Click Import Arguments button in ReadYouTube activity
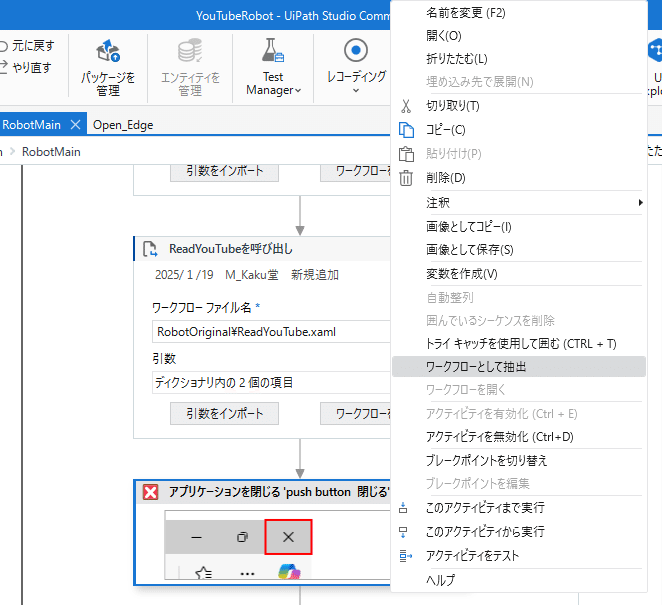This screenshot has width=662, height=605. click(x=224, y=413)
